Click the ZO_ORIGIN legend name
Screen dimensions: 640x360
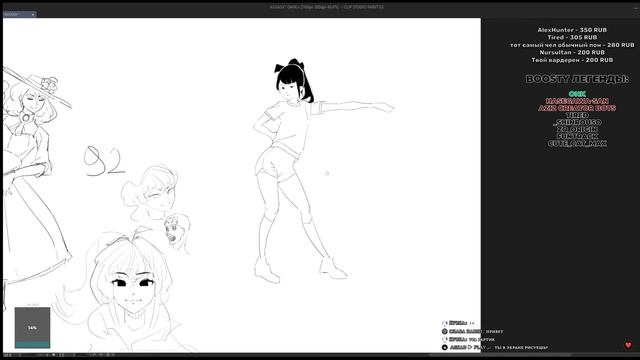click(x=577, y=129)
